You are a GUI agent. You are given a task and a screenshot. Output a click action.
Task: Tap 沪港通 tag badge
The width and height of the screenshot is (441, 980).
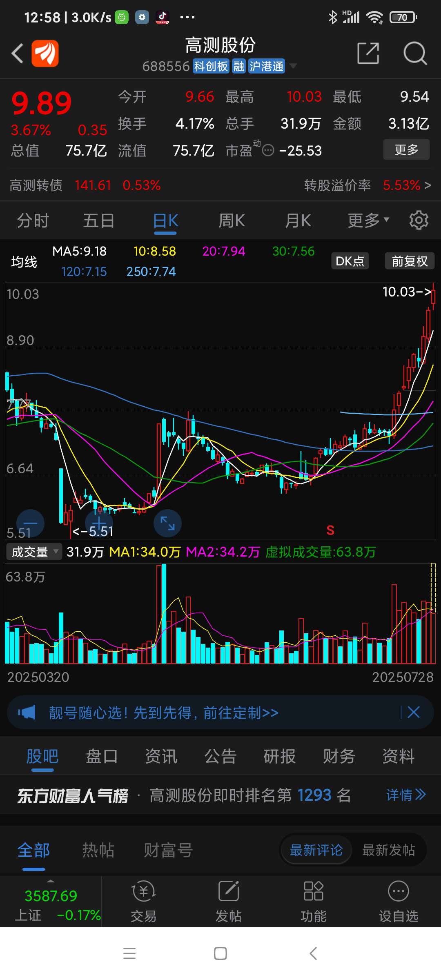pyautogui.click(x=267, y=66)
